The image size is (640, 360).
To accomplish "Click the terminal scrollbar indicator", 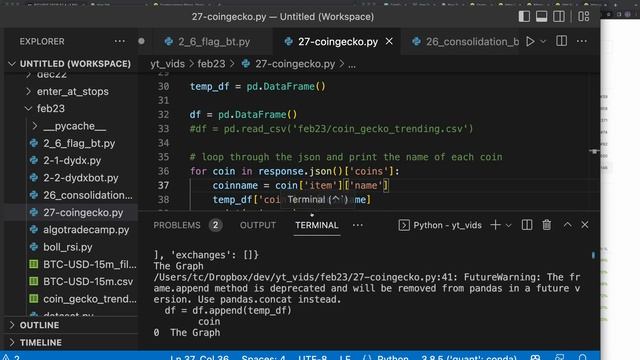I will 593,255.
